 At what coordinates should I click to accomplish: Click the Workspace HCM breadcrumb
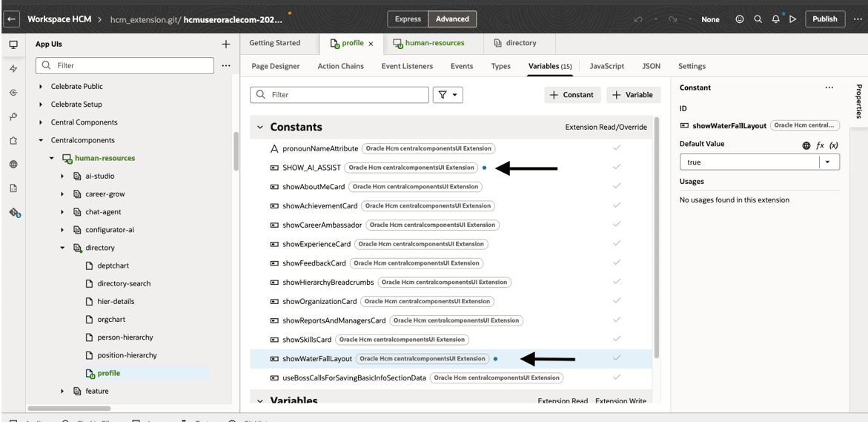(59, 19)
